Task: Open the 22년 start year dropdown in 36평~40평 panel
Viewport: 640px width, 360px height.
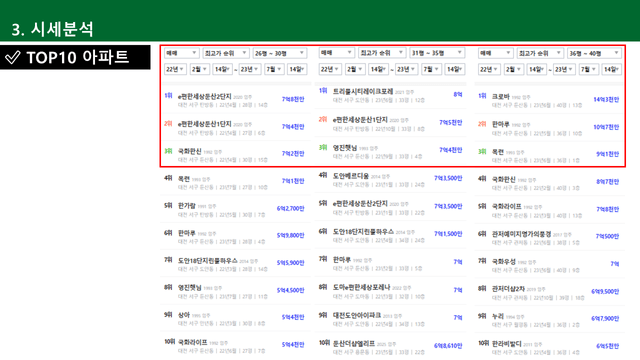Action: (489, 69)
